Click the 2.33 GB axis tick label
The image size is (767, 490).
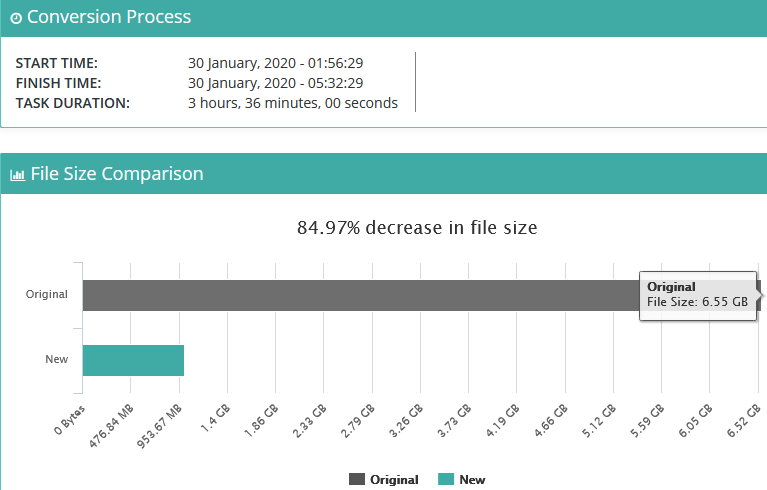309,421
